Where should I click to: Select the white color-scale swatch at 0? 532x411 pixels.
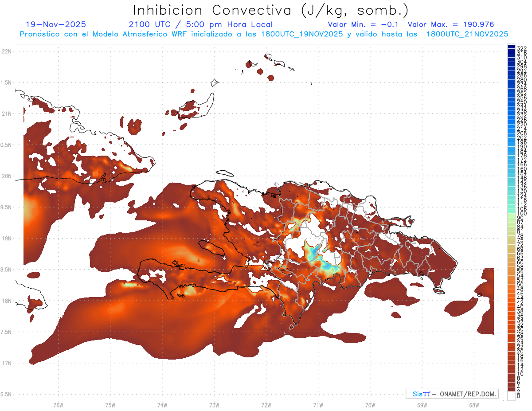click(511, 396)
